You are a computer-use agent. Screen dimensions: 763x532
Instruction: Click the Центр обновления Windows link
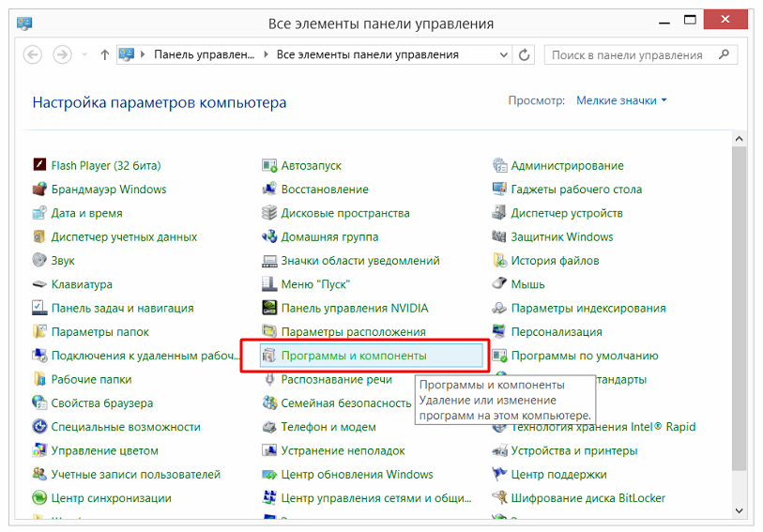[x=357, y=475]
